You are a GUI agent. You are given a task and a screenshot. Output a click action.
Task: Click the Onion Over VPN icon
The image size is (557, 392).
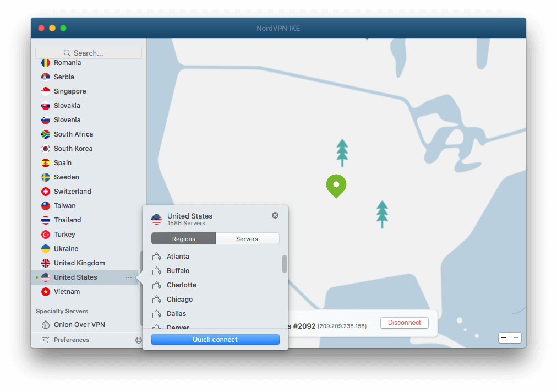(x=46, y=325)
